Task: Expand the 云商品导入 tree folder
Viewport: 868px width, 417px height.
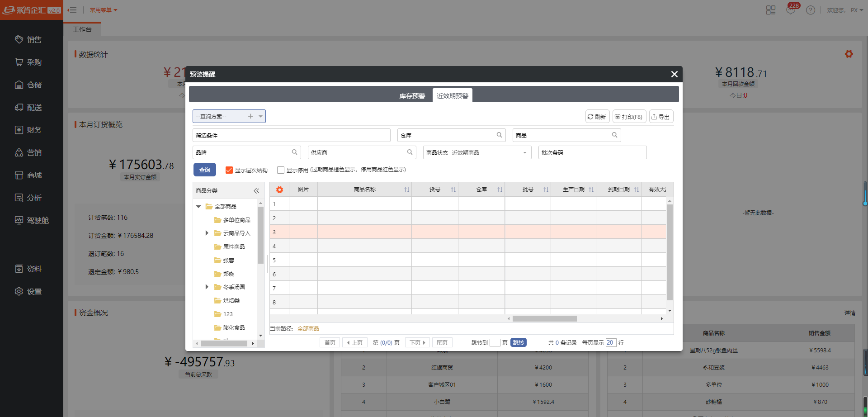Action: pyautogui.click(x=207, y=233)
